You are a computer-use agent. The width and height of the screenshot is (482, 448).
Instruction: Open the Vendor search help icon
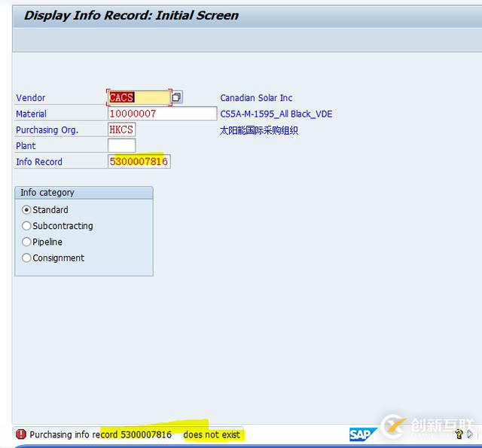pos(177,97)
